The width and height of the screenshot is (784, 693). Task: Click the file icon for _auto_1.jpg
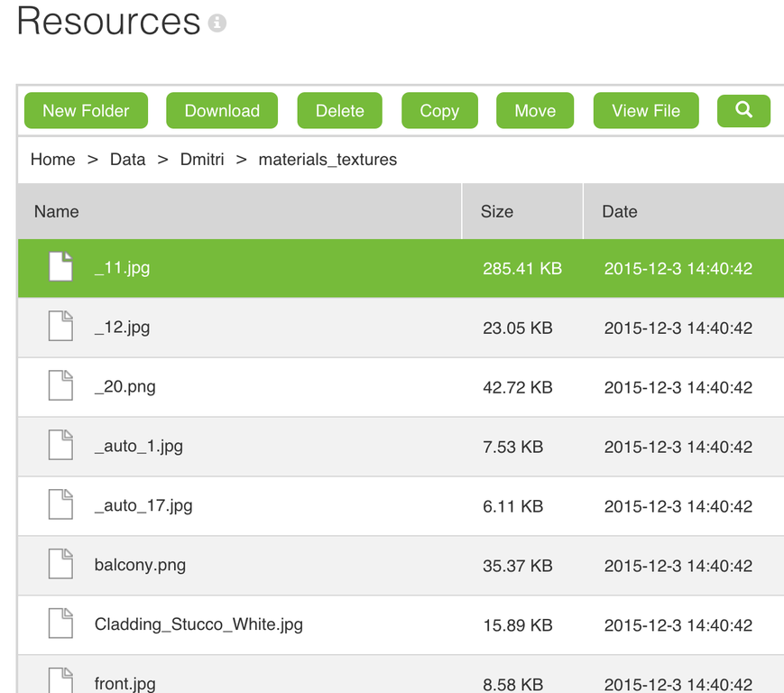click(x=60, y=445)
